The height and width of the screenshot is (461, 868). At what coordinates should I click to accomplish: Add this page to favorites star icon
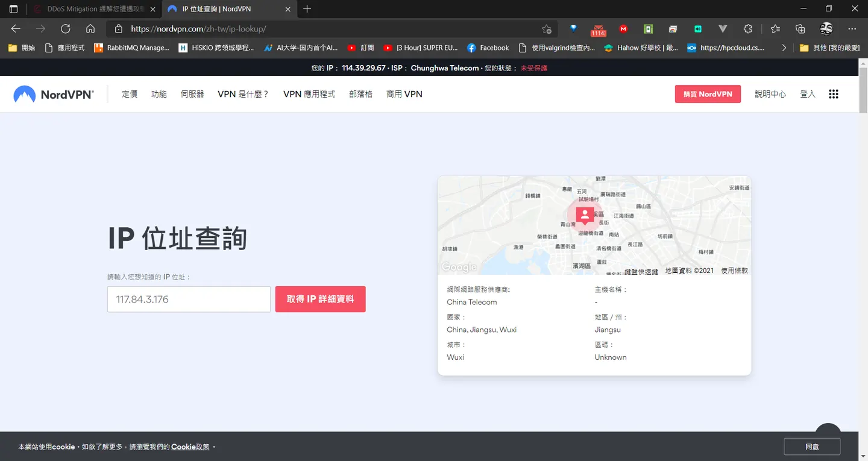point(546,28)
